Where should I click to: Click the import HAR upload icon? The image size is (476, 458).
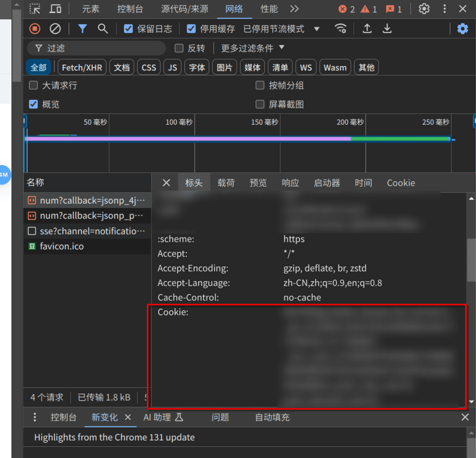point(367,29)
